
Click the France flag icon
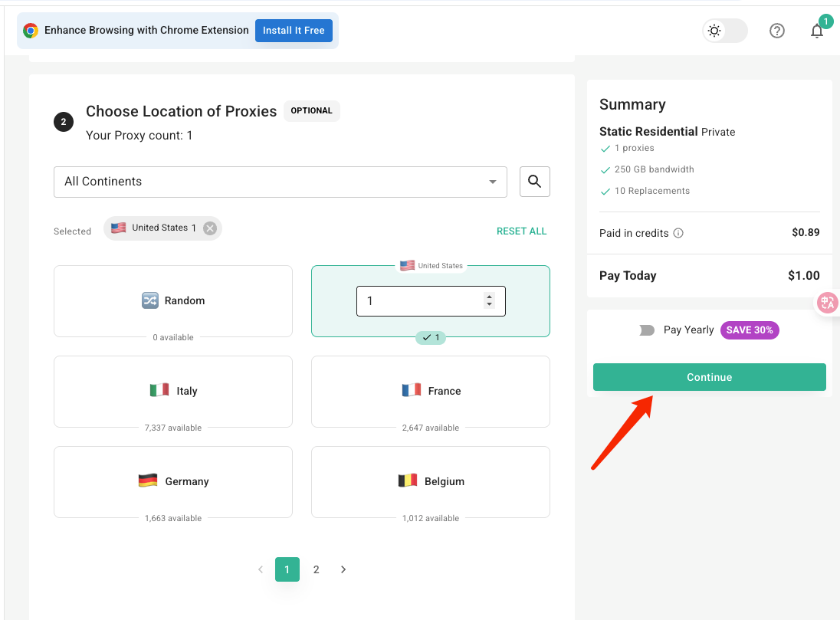tap(412, 390)
